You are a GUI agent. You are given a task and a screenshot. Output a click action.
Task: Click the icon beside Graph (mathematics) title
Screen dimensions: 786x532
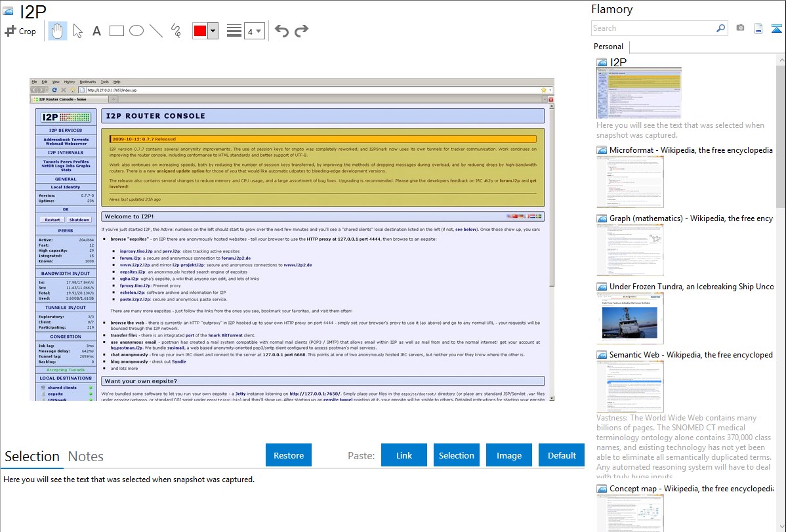point(602,218)
